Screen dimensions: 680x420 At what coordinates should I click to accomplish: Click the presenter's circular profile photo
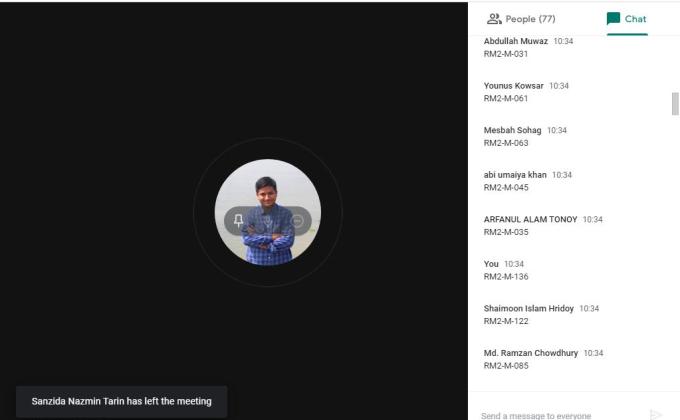(268, 185)
